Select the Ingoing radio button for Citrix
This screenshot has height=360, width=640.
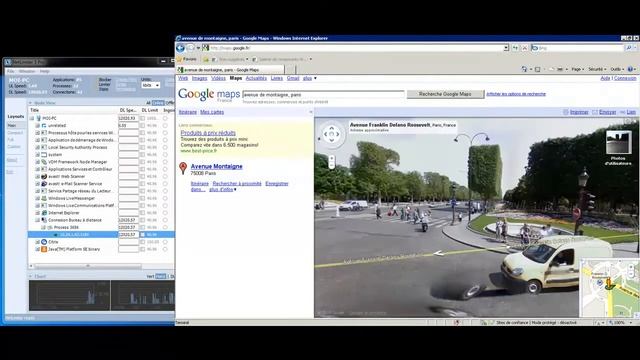165,242
